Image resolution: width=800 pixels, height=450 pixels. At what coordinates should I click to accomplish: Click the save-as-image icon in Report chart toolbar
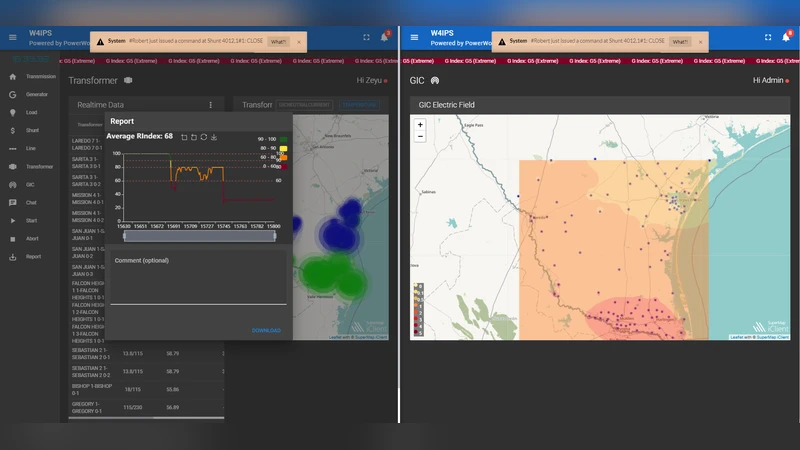pos(214,136)
